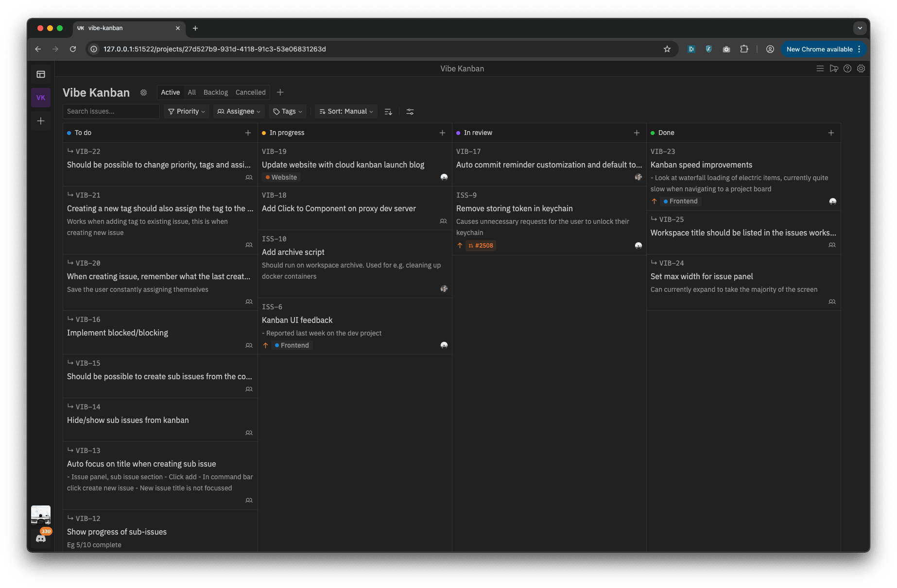Open the Sort: Manual dropdown

(346, 112)
